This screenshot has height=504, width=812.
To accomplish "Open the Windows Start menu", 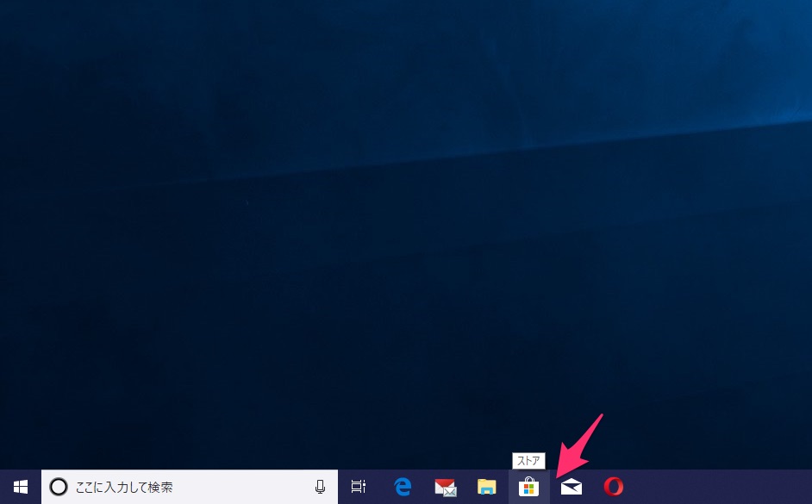I will [x=20, y=487].
